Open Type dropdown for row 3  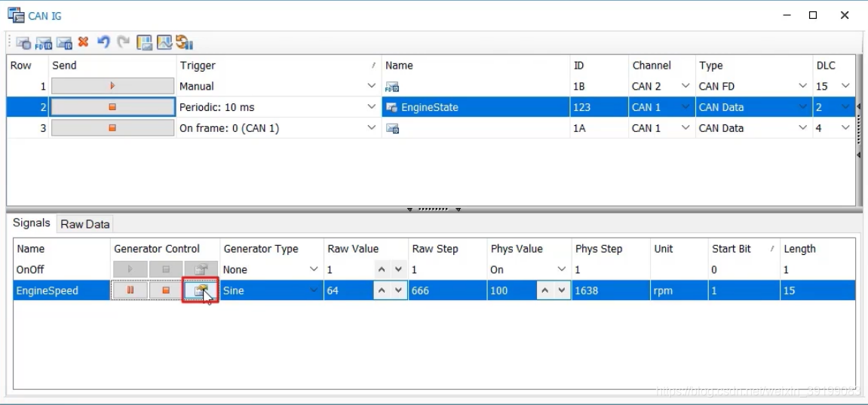(x=802, y=128)
